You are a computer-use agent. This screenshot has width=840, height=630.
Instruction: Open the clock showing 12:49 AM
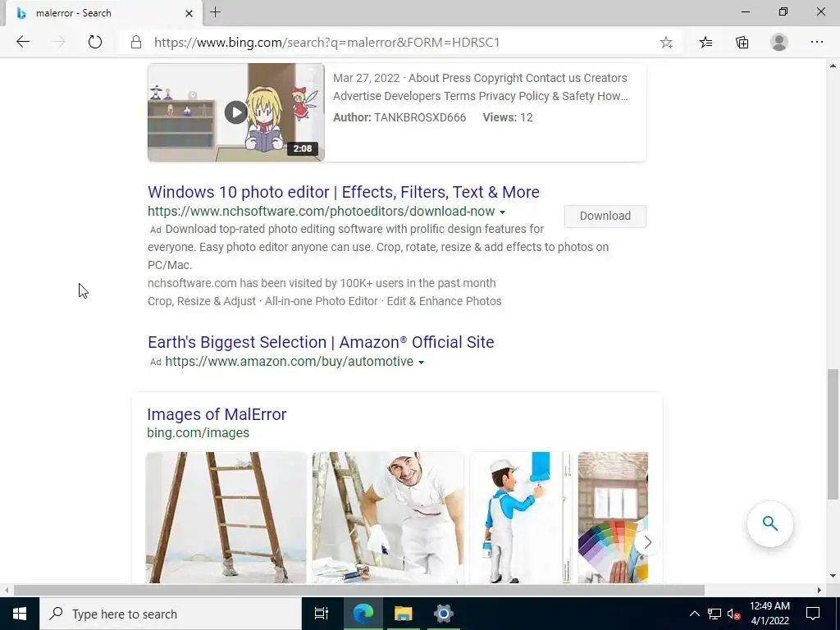[769, 614]
